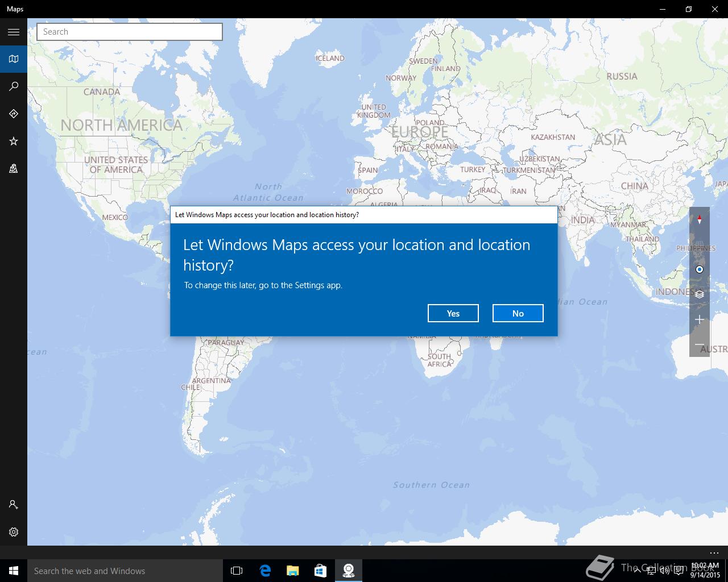Select the Map view sidebar icon
Image resolution: width=728 pixels, height=582 pixels.
click(x=14, y=59)
